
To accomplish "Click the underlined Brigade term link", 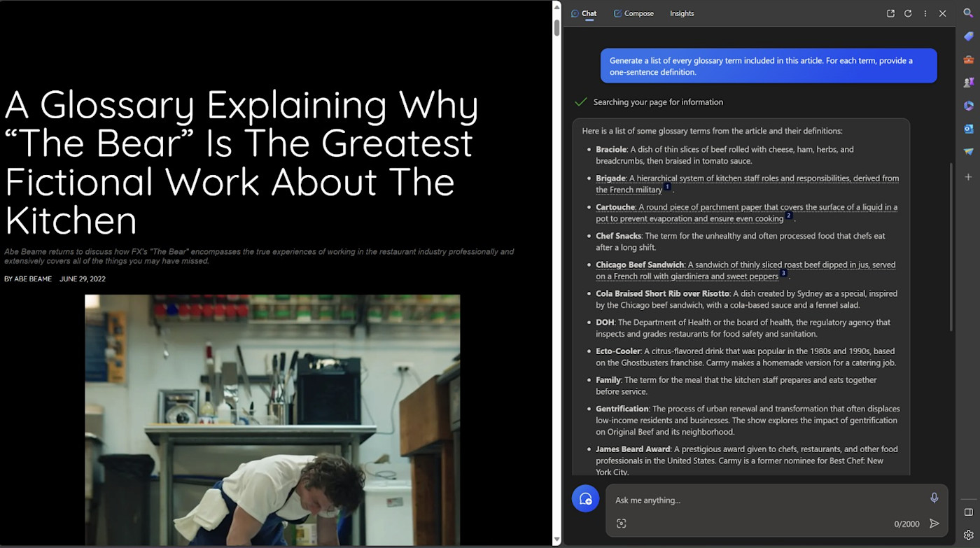I will (x=610, y=178).
